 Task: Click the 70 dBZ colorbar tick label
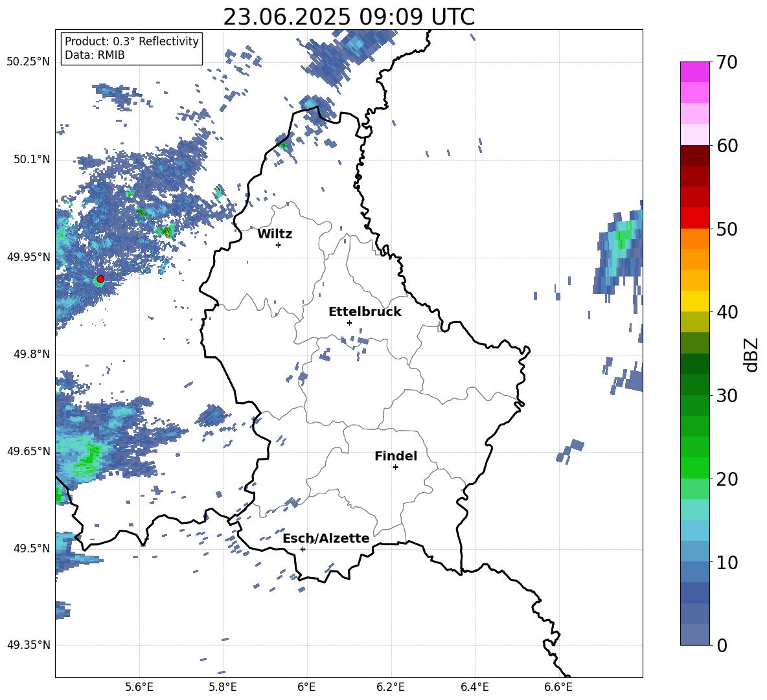tap(726, 63)
